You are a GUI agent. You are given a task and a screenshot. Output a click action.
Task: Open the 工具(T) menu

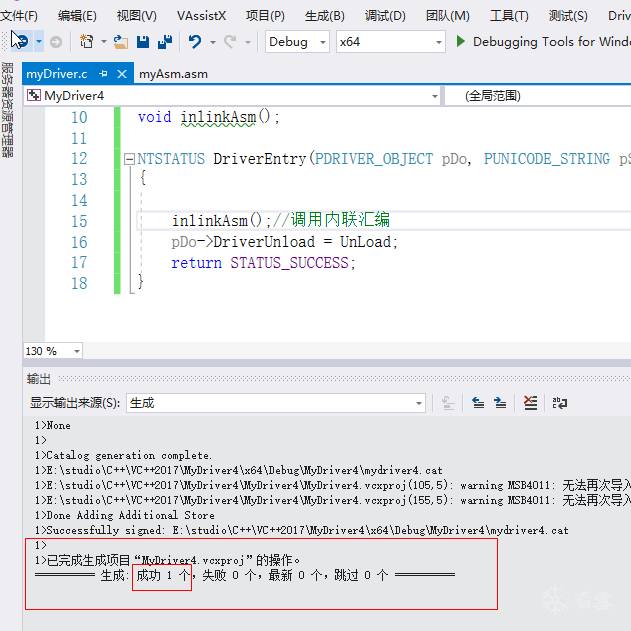click(x=509, y=16)
